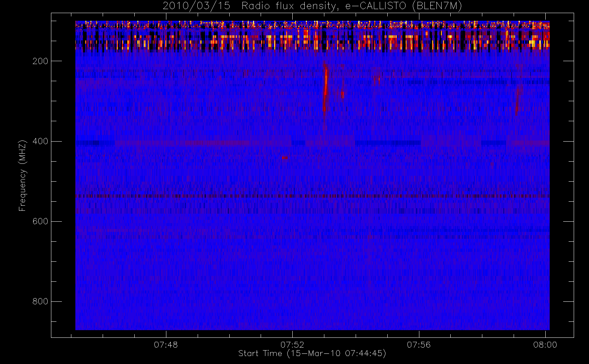This screenshot has height=364, width=589.
Task: Click the 07:56 time tick label
Action: (x=419, y=345)
